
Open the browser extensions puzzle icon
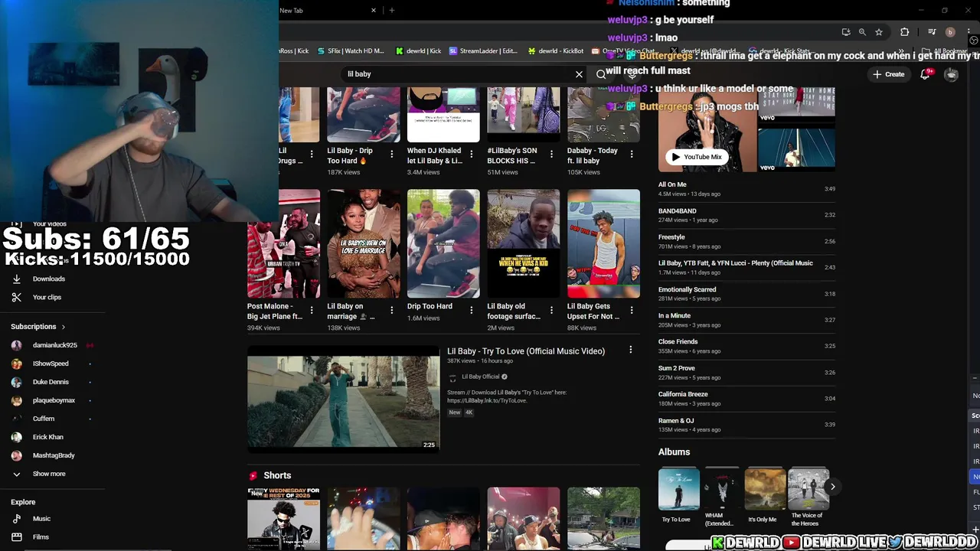tap(905, 32)
